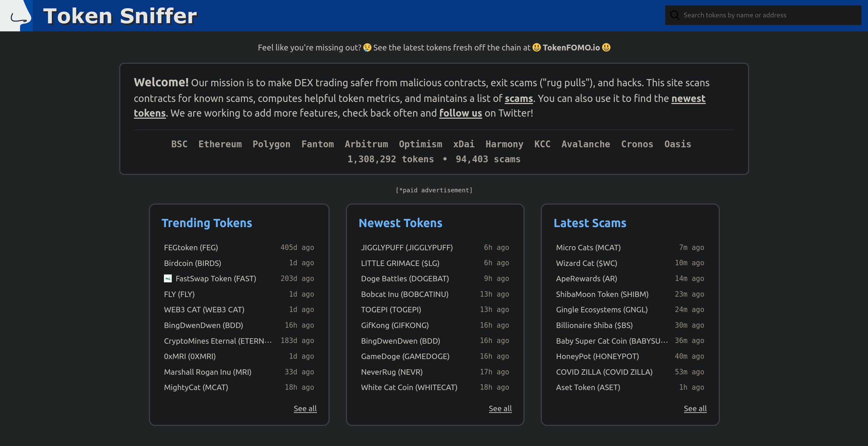Open the scams list link
Screen dimensions: 868x446
[518, 99]
